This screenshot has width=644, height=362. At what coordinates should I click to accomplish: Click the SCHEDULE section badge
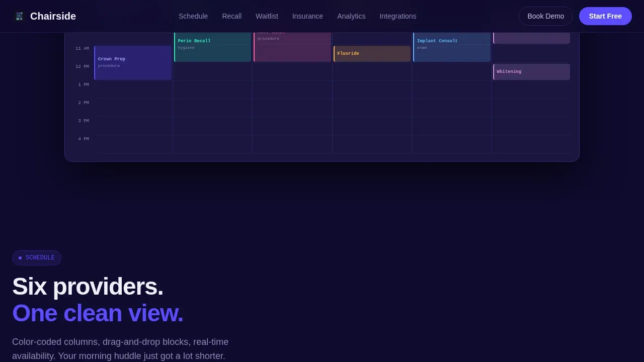(x=37, y=258)
